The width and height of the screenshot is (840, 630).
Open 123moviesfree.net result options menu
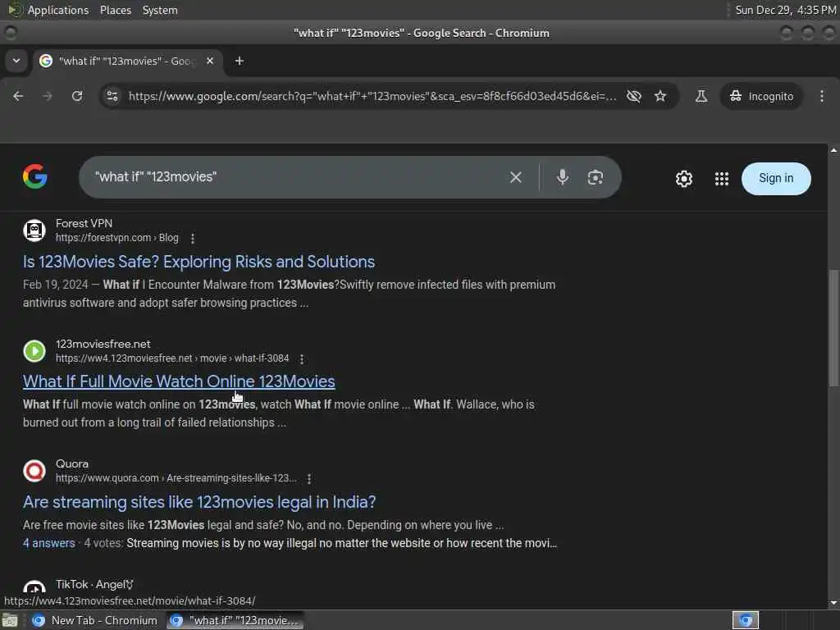[x=302, y=359]
